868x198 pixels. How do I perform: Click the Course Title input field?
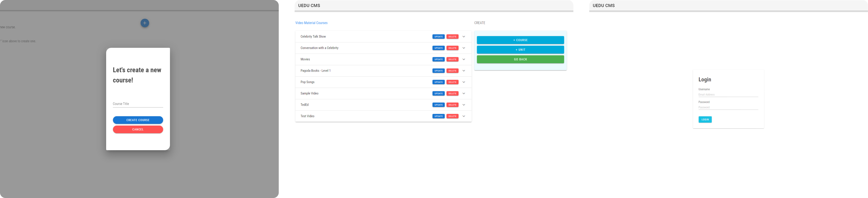[x=138, y=104]
